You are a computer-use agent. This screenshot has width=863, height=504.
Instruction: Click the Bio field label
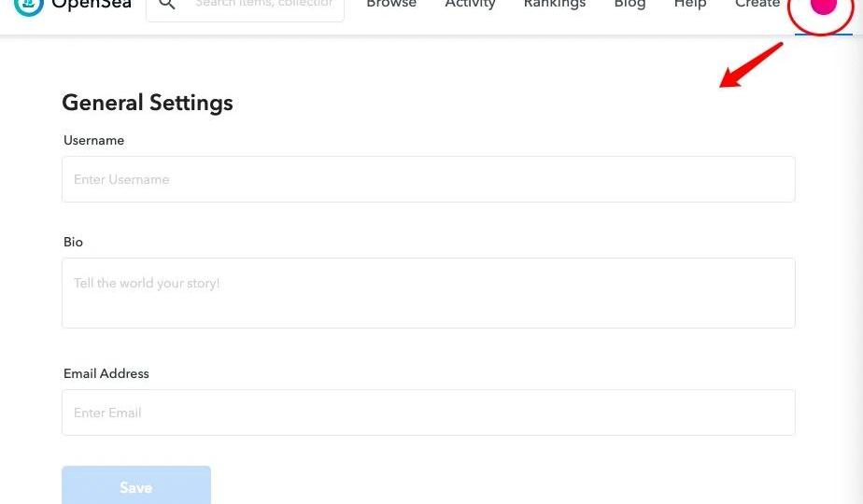[73, 242]
